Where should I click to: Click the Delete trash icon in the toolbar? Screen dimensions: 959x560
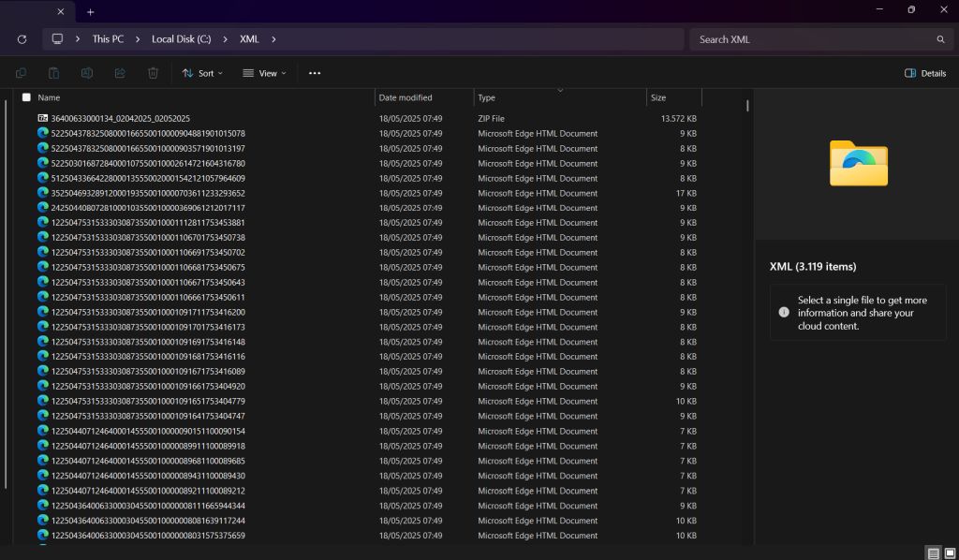pos(153,73)
